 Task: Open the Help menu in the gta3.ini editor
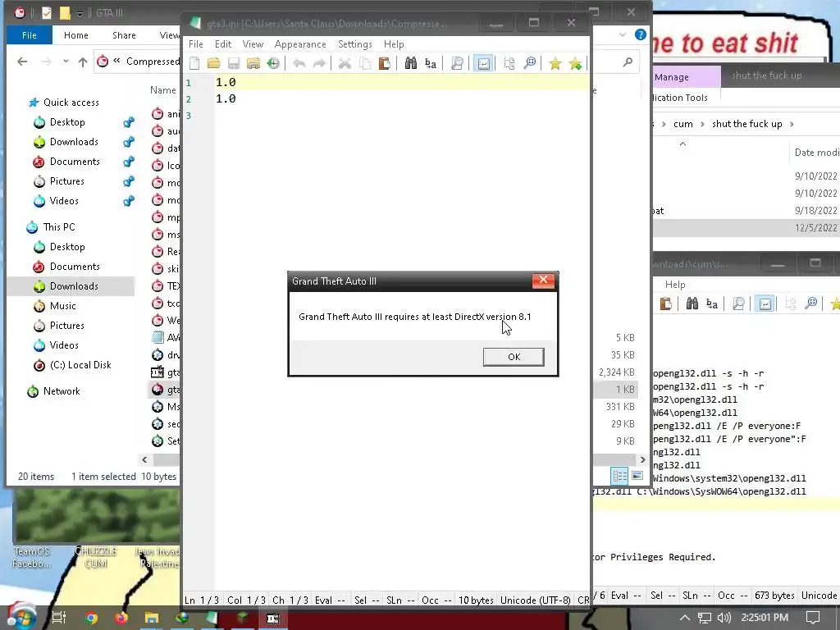(x=394, y=44)
